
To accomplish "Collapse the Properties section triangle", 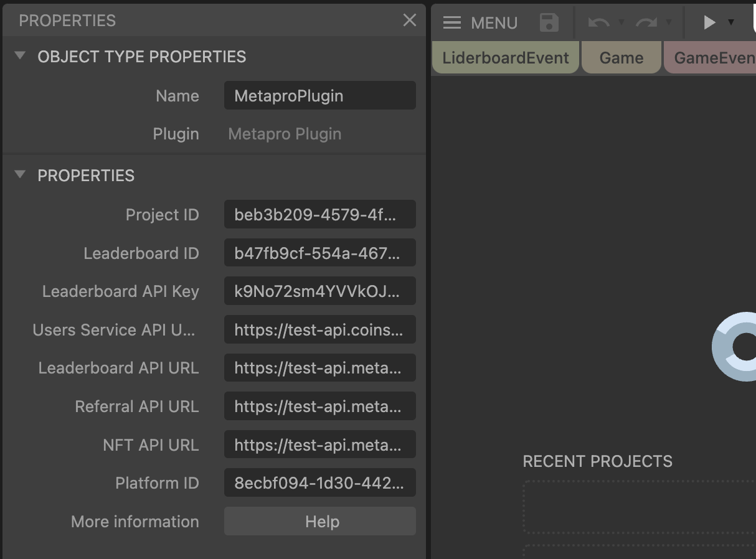I will point(21,175).
